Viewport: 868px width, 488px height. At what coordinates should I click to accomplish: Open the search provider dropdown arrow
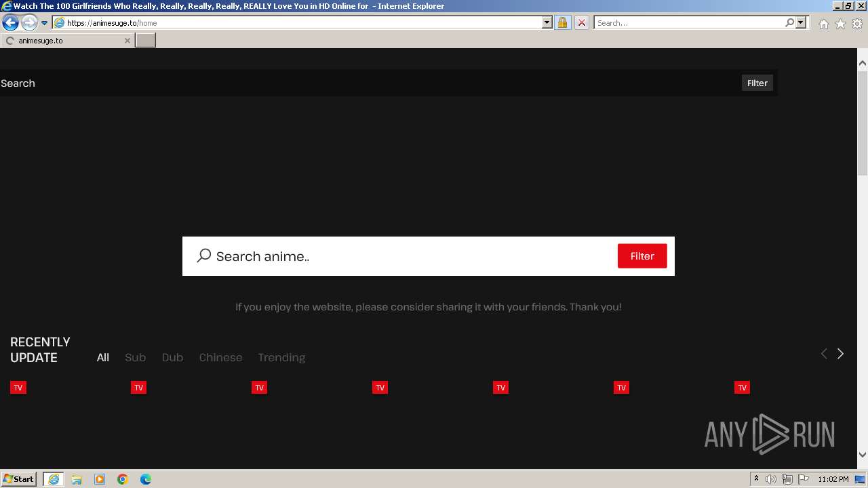tap(801, 22)
